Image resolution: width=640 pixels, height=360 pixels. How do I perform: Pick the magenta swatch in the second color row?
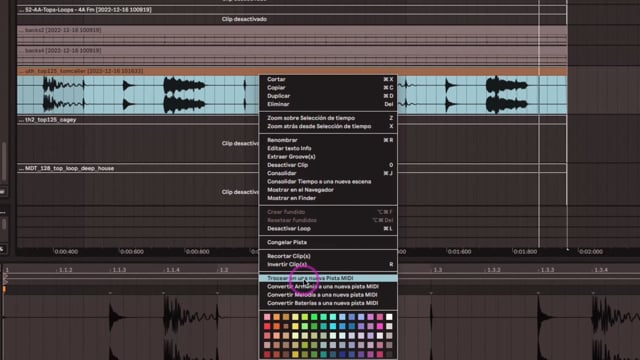(x=380, y=327)
